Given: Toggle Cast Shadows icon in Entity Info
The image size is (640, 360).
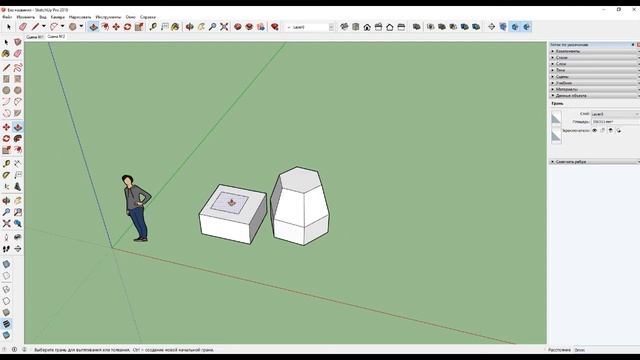Looking at the screenshot, I should point(619,130).
